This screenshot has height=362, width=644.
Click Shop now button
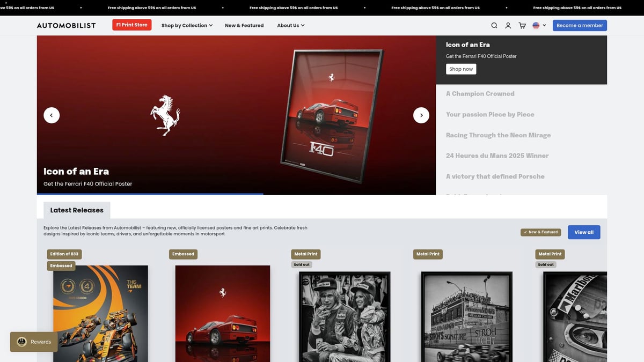[461, 69]
